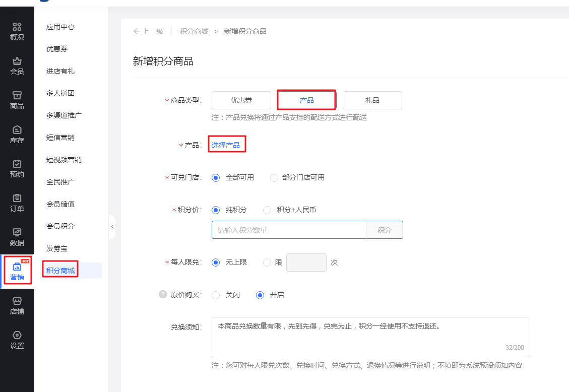Open the 设置 settings section
The image size is (569, 392).
(17, 340)
